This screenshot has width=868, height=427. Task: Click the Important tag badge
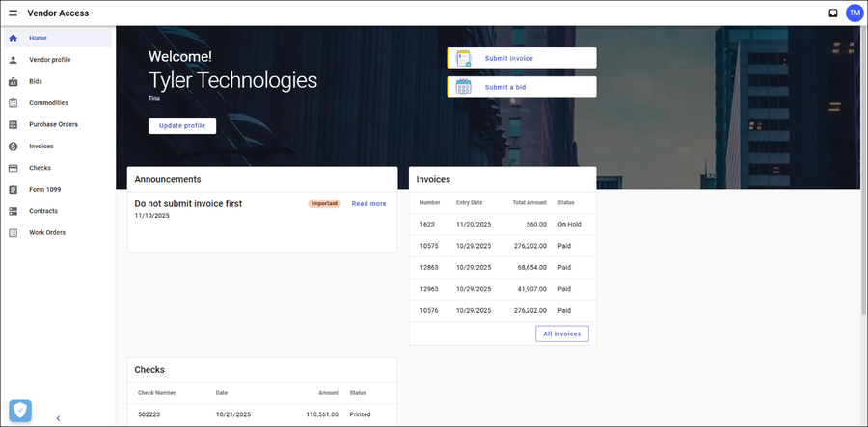tap(324, 204)
